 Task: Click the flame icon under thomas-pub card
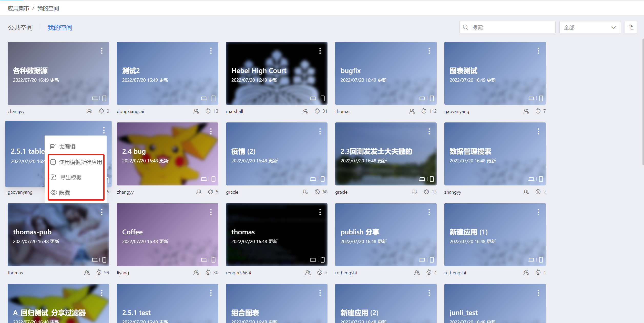point(99,273)
